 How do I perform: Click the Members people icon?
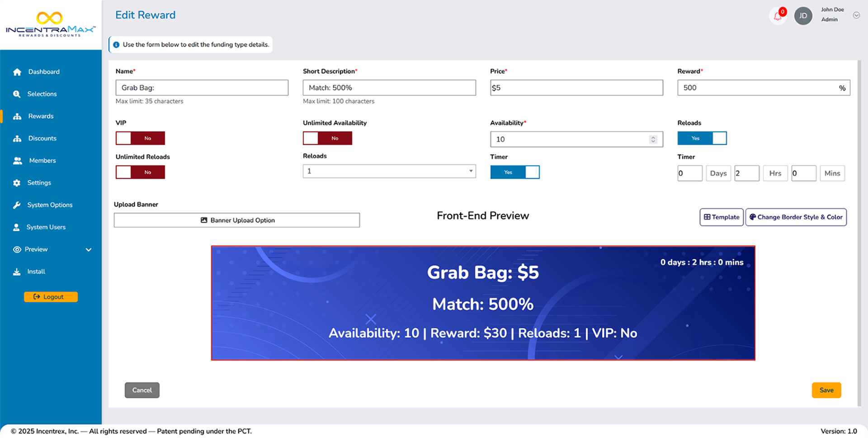pyautogui.click(x=18, y=161)
